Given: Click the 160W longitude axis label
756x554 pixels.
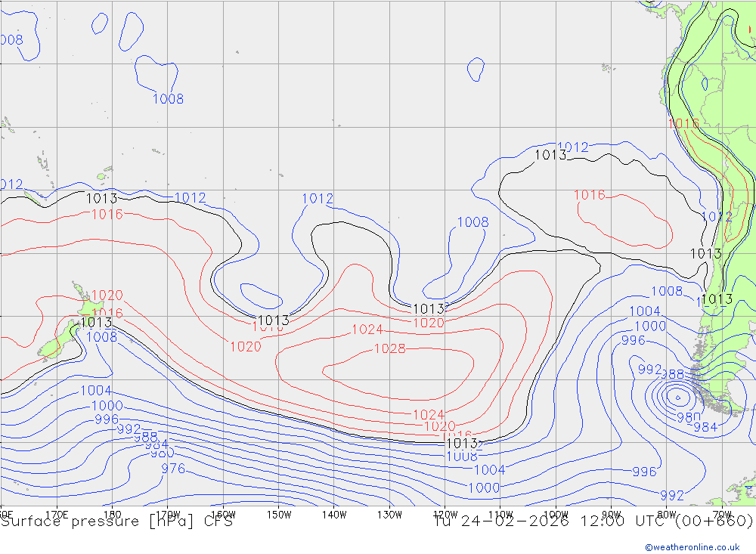Looking at the screenshot, I should [223, 515].
